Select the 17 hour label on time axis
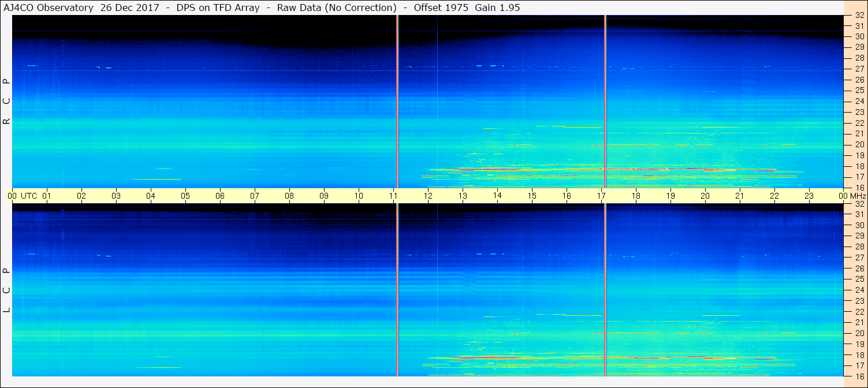This screenshot has height=388, width=868. click(x=601, y=196)
